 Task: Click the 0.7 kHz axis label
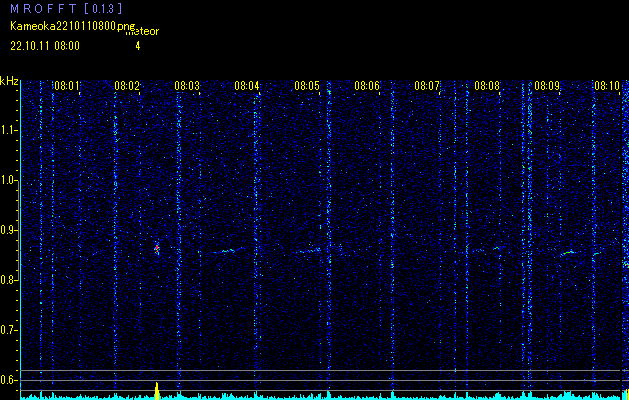(x=9, y=330)
